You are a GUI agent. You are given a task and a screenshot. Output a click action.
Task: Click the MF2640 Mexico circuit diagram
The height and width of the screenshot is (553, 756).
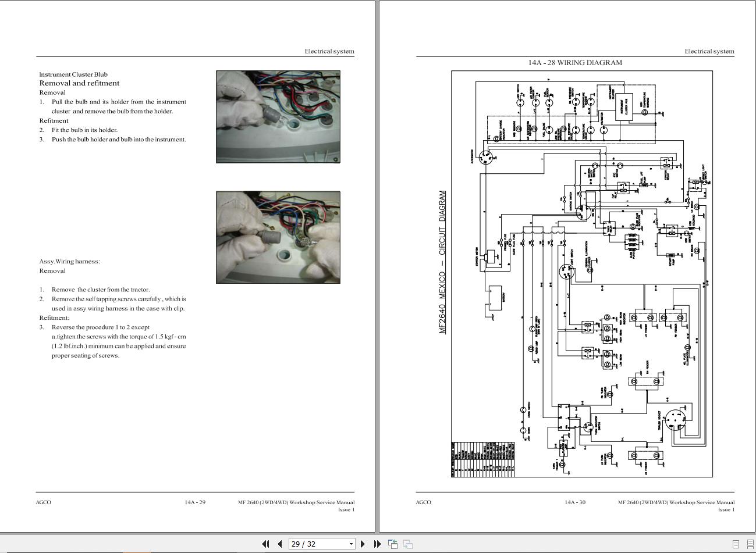[x=582, y=274]
